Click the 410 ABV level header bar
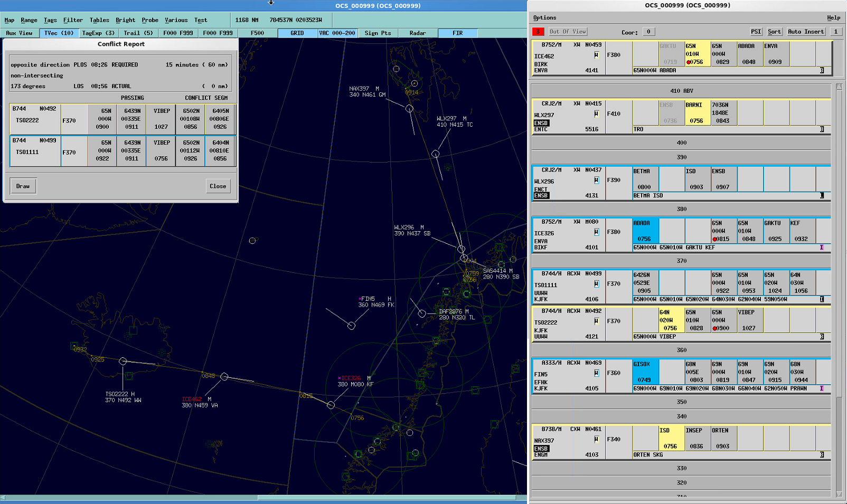 click(x=681, y=91)
